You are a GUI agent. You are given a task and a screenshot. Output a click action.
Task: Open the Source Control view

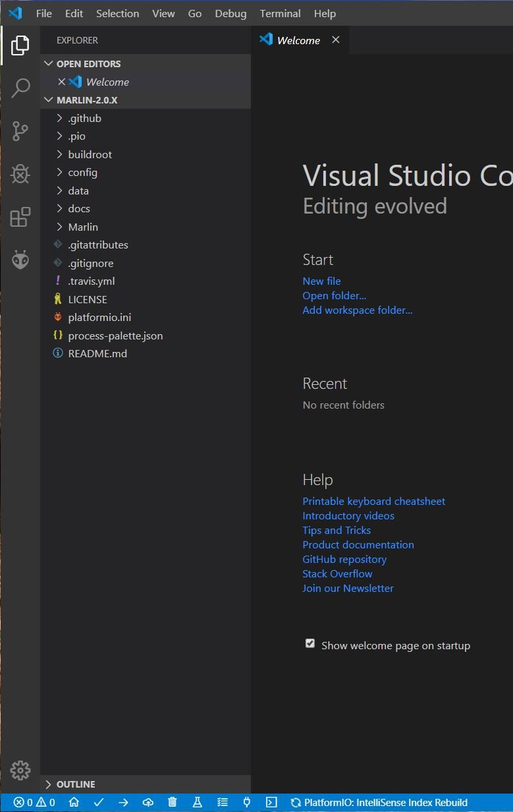[20, 131]
